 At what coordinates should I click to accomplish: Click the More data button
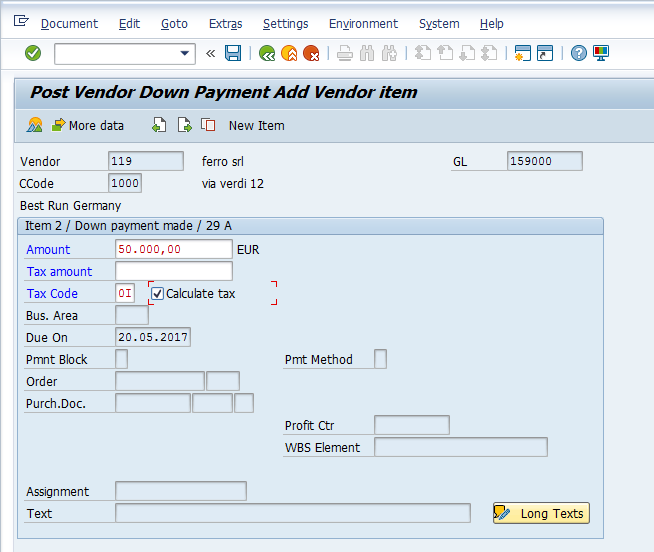click(87, 125)
